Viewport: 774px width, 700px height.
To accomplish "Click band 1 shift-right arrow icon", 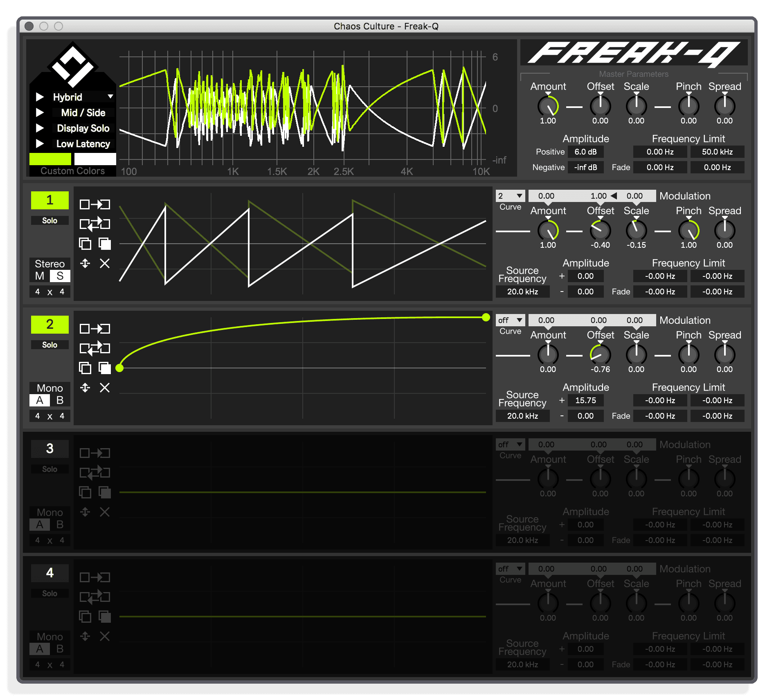I will 94,204.
